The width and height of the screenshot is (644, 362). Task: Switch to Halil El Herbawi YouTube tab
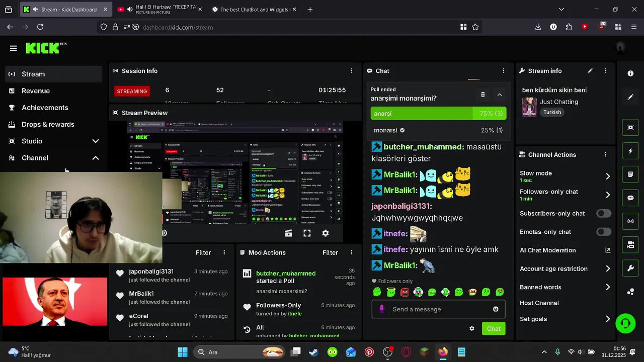(160, 9)
